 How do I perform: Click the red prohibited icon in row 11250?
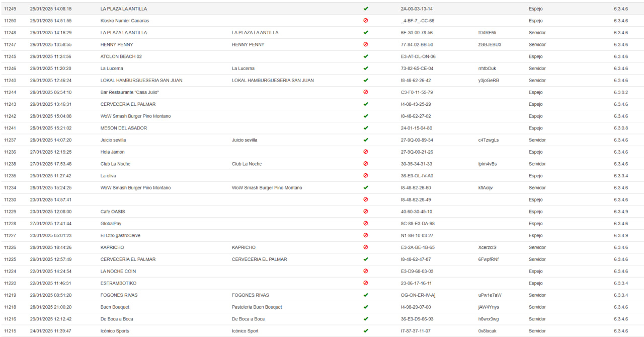pyautogui.click(x=366, y=21)
